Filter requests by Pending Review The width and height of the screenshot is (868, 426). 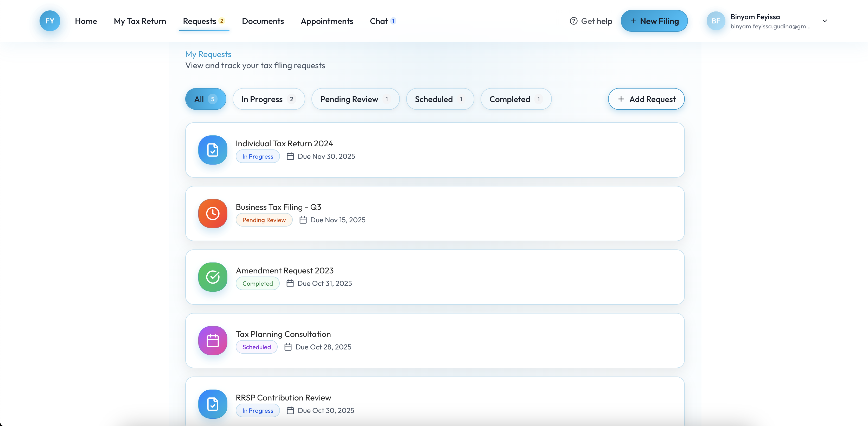click(355, 99)
